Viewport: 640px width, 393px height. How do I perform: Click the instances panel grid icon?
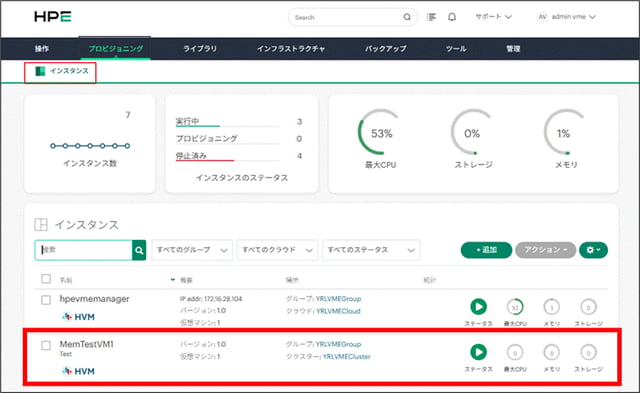point(41,224)
